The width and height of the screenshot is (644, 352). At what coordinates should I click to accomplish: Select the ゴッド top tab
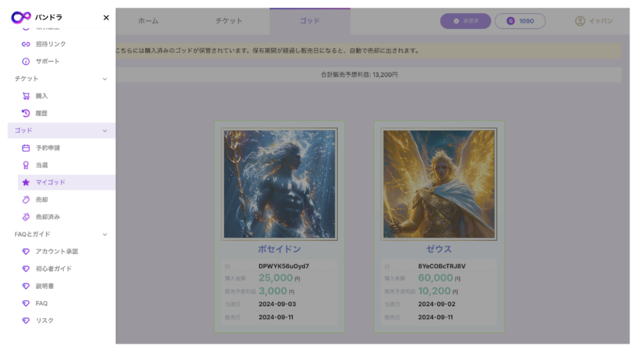(x=309, y=21)
